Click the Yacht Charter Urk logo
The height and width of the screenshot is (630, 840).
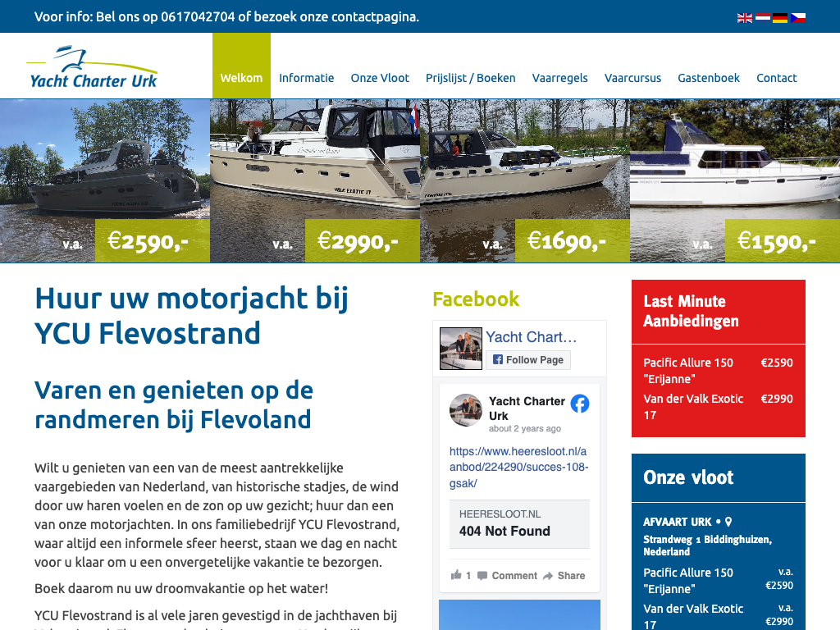click(x=92, y=67)
